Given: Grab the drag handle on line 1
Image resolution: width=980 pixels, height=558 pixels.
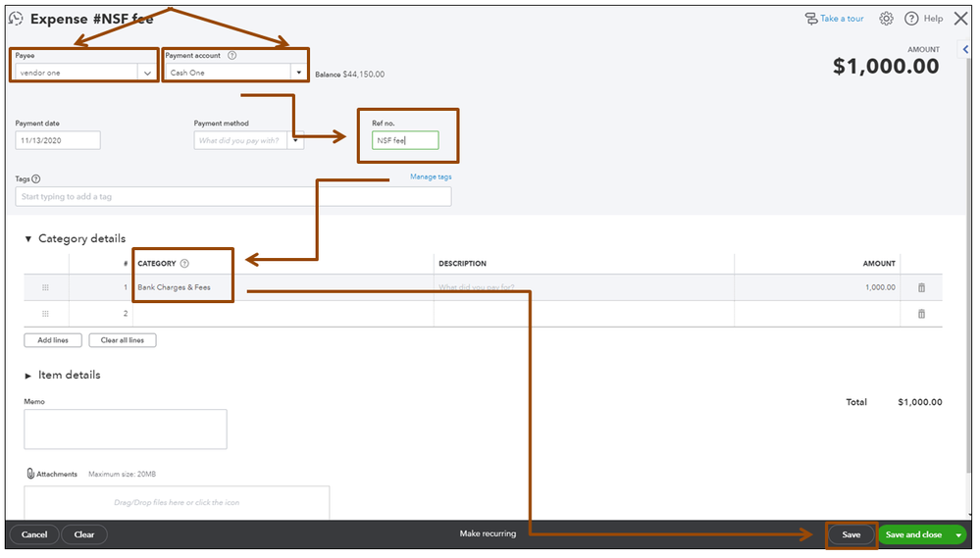Looking at the screenshot, I should coord(45,287).
